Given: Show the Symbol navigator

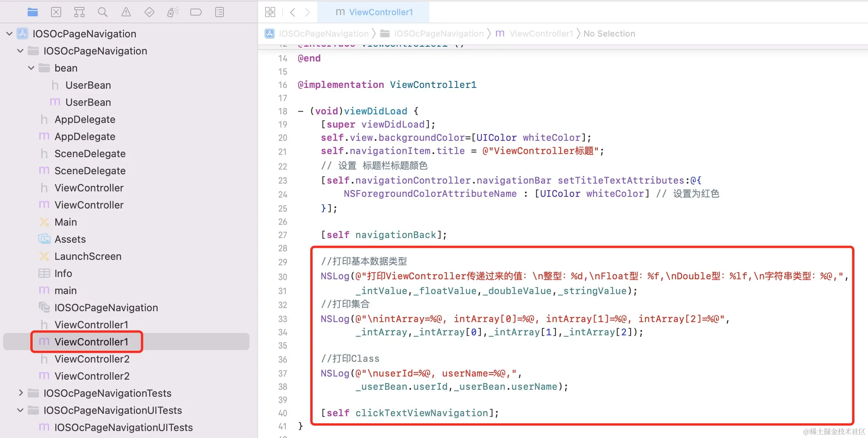Looking at the screenshot, I should click(79, 12).
